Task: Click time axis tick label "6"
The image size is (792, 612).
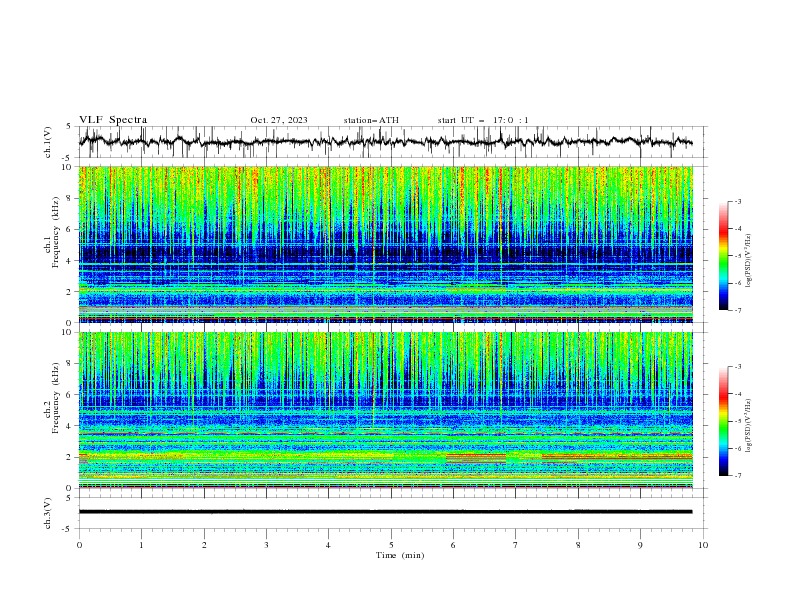Action: click(453, 545)
